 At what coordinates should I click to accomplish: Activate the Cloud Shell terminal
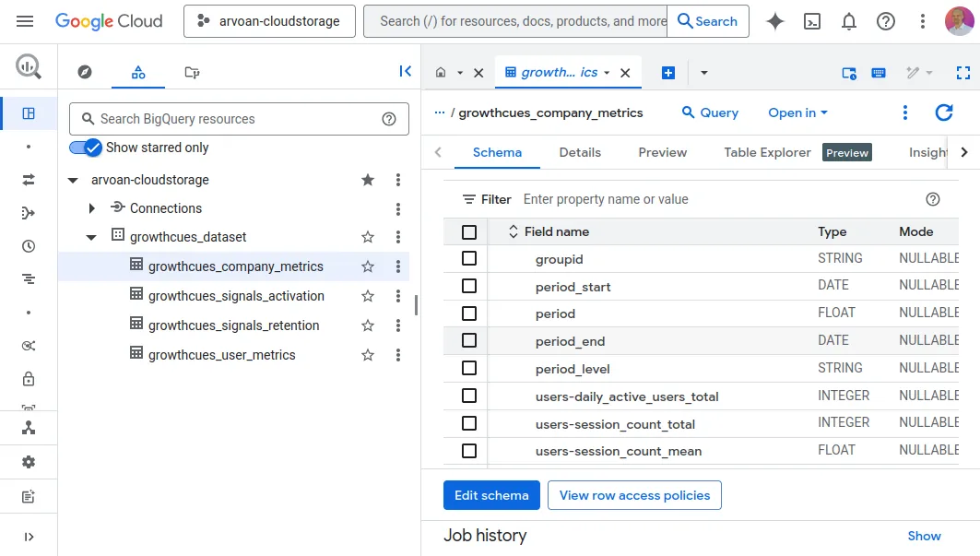point(812,20)
